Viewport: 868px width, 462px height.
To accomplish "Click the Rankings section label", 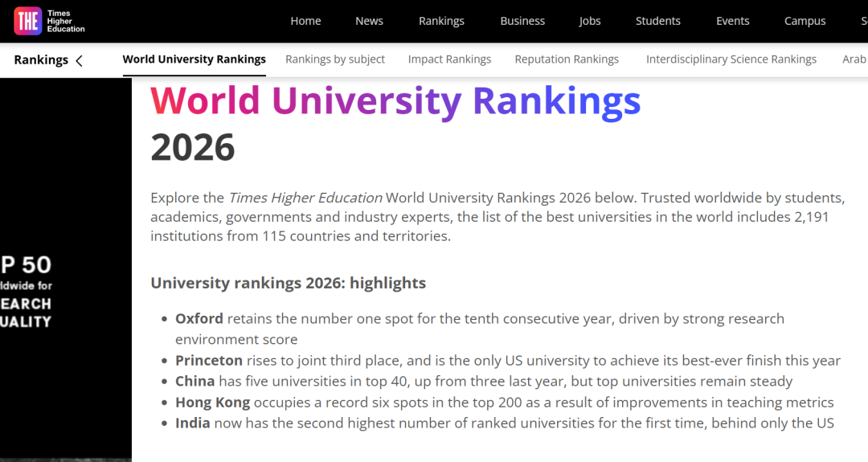I will click(x=41, y=59).
